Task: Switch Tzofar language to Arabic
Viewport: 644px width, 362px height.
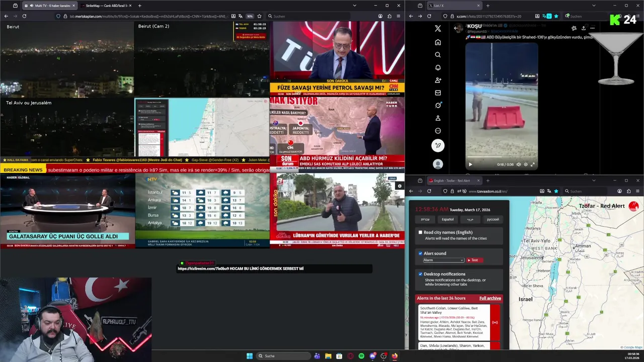Action: 470,219
